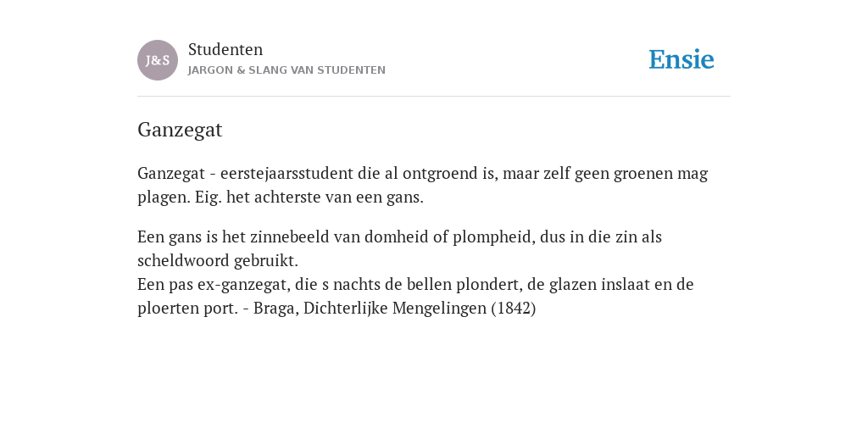Click the Ganzegat heading
Viewport: 868px width, 434px height.
pyautogui.click(x=180, y=130)
